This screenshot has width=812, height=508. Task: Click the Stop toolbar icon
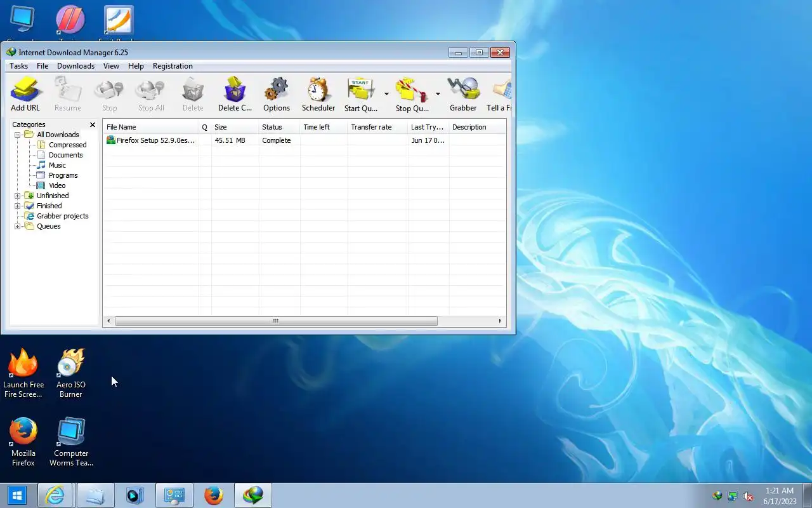(x=109, y=94)
